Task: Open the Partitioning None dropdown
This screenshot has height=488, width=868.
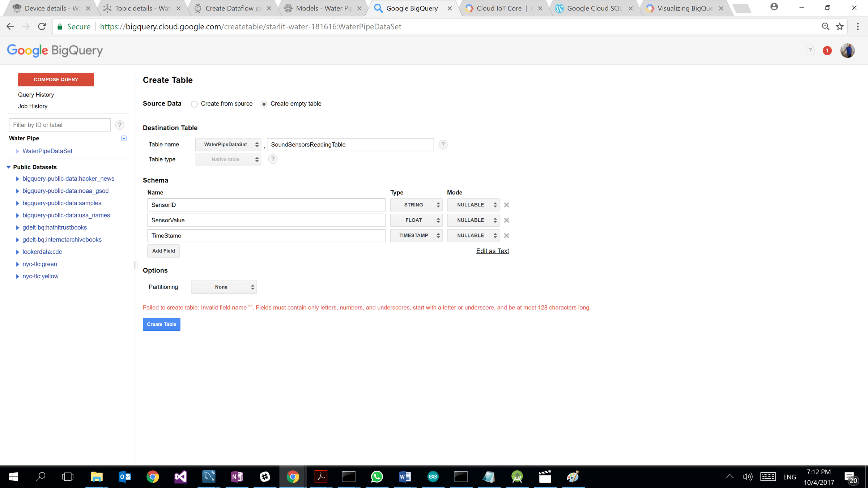Action: click(224, 287)
